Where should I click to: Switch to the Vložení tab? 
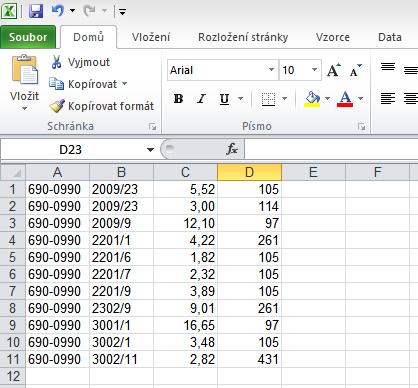151,37
